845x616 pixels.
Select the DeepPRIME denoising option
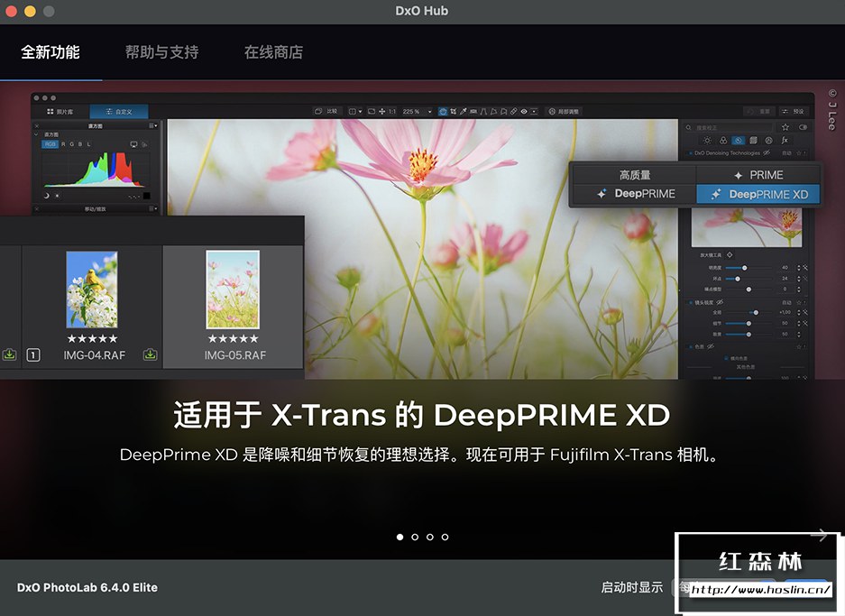click(634, 194)
